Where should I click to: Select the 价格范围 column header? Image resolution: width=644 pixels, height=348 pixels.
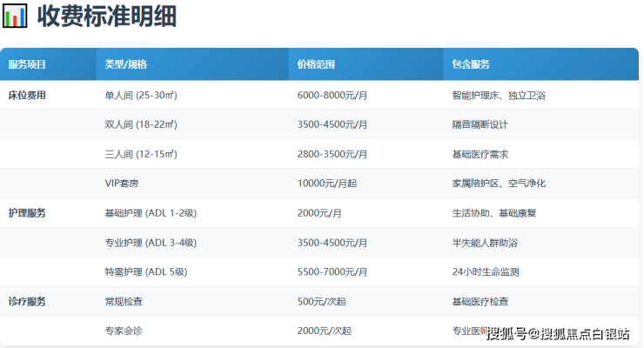[x=316, y=64]
